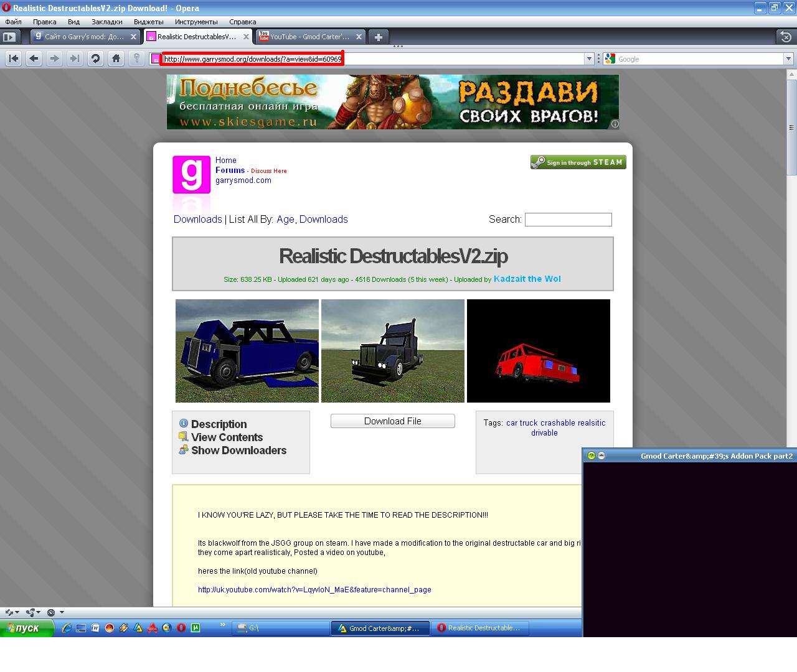Click the Fast Forward navigation button
This screenshot has width=797, height=672.
(75, 58)
